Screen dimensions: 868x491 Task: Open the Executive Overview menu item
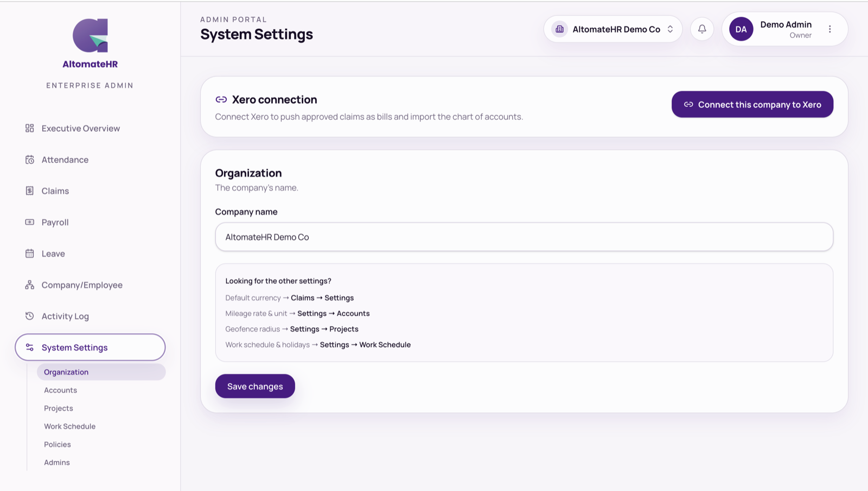[x=90, y=129]
